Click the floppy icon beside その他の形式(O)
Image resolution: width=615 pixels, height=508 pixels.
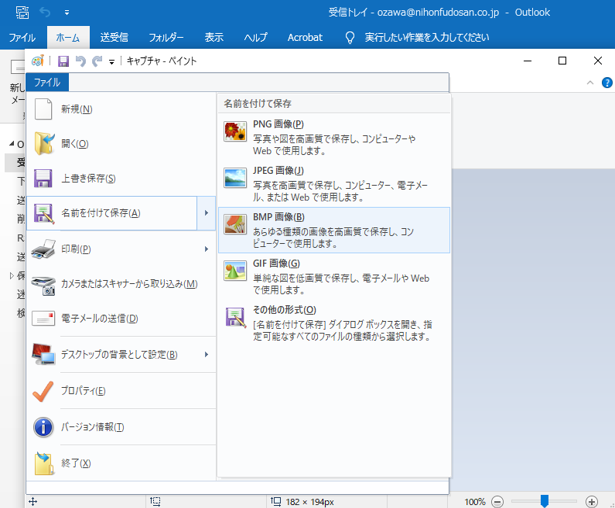(x=235, y=317)
